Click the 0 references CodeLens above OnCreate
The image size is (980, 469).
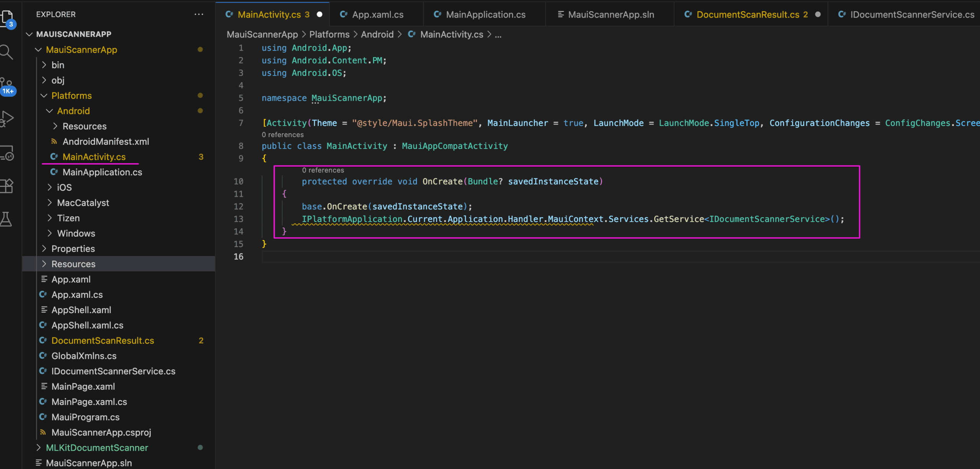click(x=323, y=170)
